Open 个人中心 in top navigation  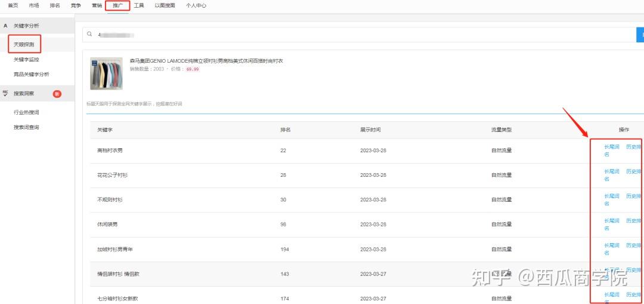[x=196, y=6]
